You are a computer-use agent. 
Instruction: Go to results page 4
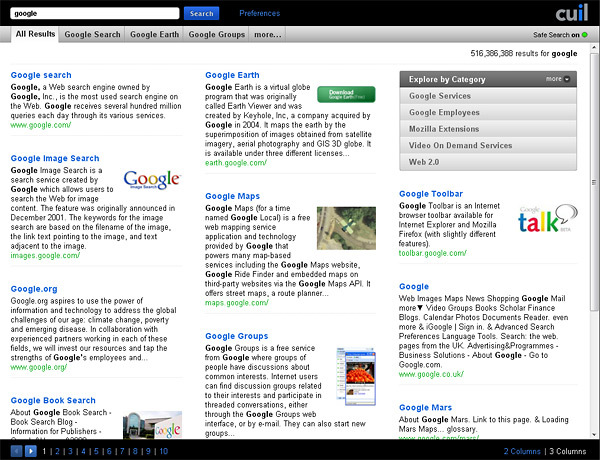83,451
